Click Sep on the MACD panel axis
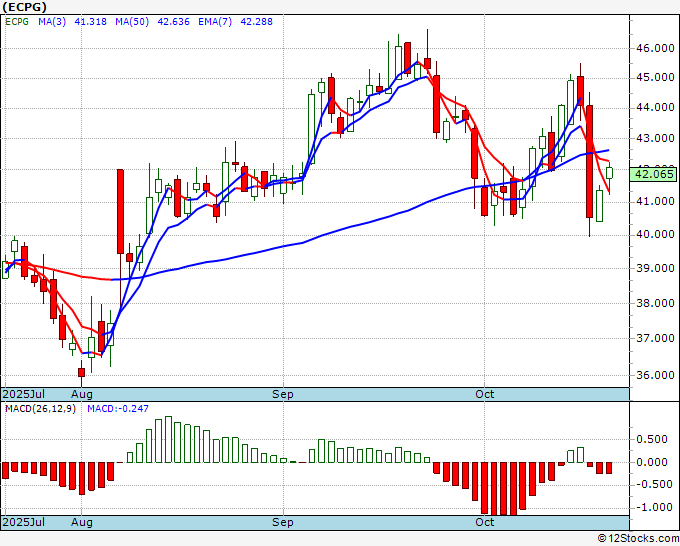The image size is (680, 546). point(283,522)
